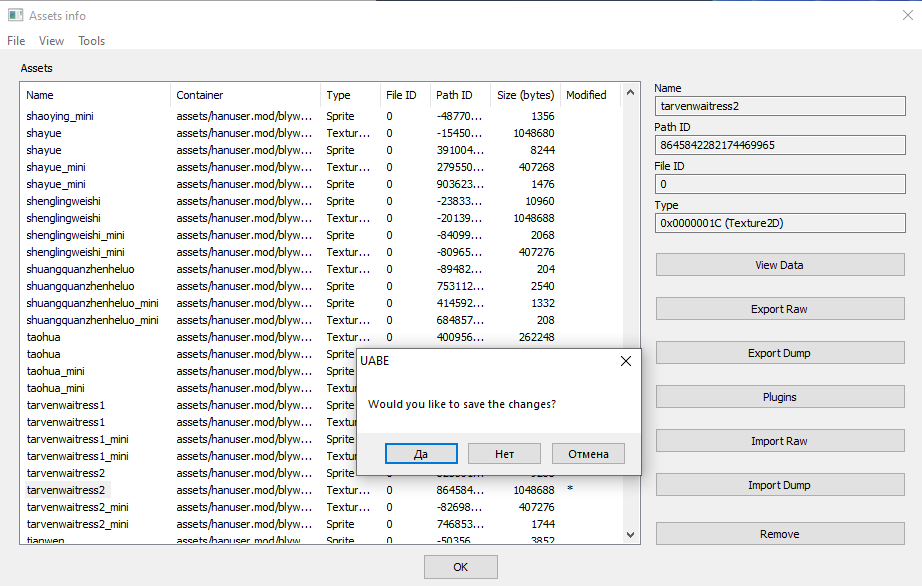Click the list scrollbar up arrow
922x586 pixels.
[x=630, y=92]
